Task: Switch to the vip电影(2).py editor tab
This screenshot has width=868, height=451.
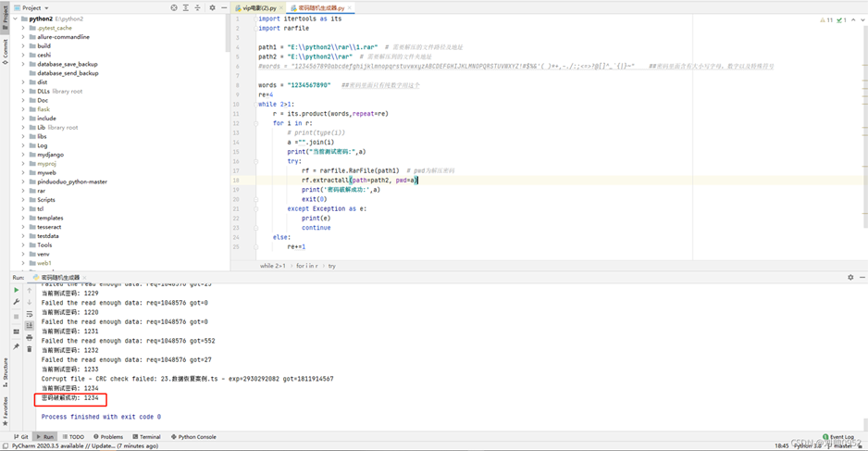Action: point(258,7)
